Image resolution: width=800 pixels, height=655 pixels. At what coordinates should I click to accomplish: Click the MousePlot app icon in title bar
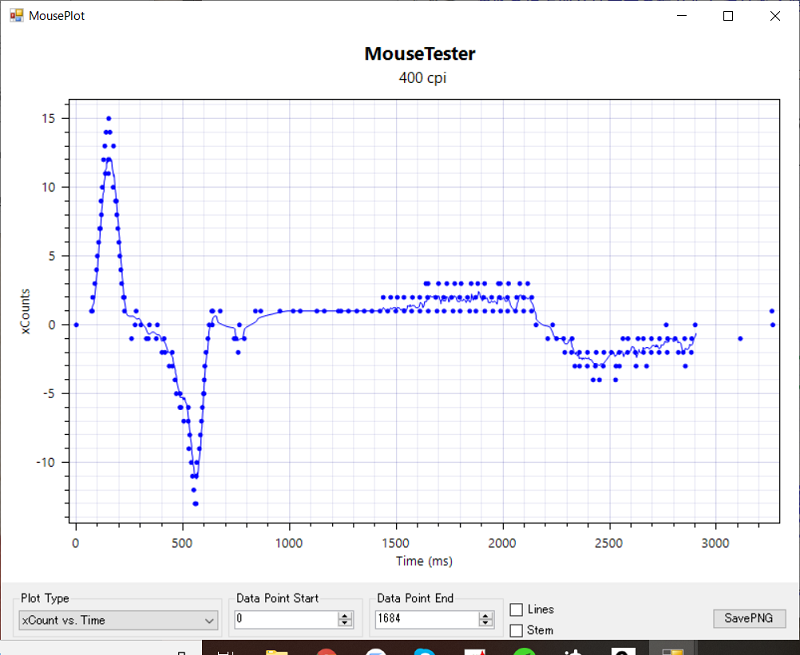pyautogui.click(x=16, y=16)
